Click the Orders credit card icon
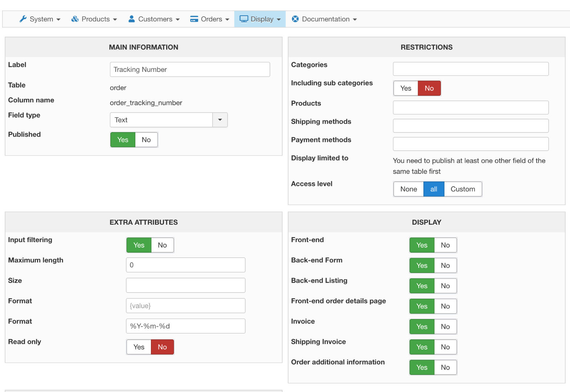The image size is (570, 392). 194,19
